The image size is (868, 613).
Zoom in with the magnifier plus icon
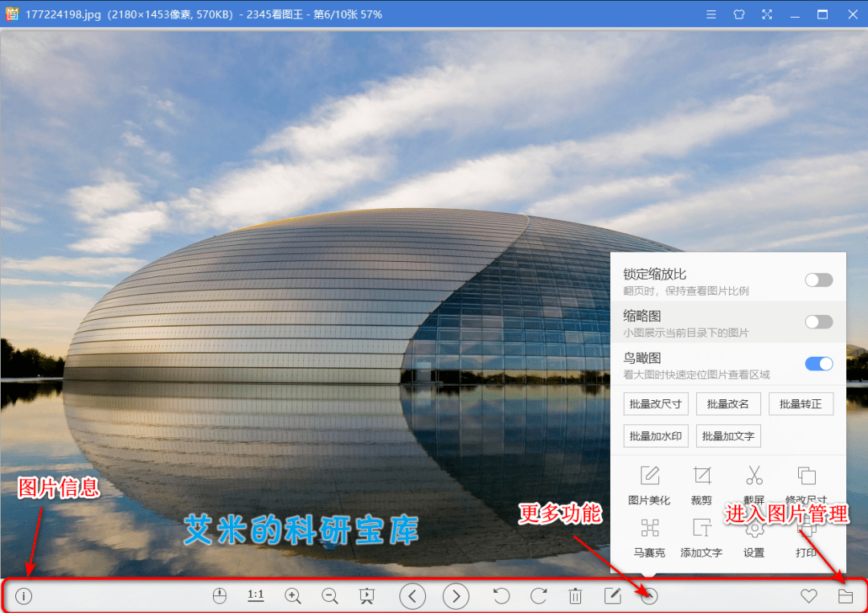pyautogui.click(x=293, y=596)
